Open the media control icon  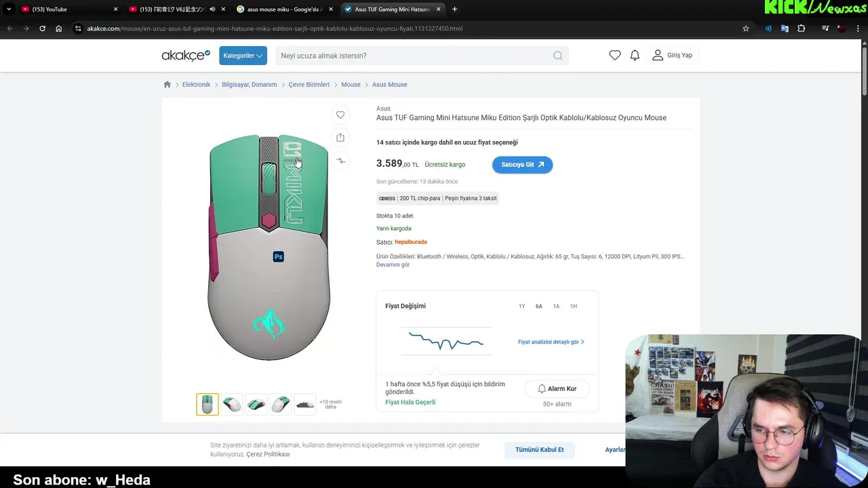825,28
